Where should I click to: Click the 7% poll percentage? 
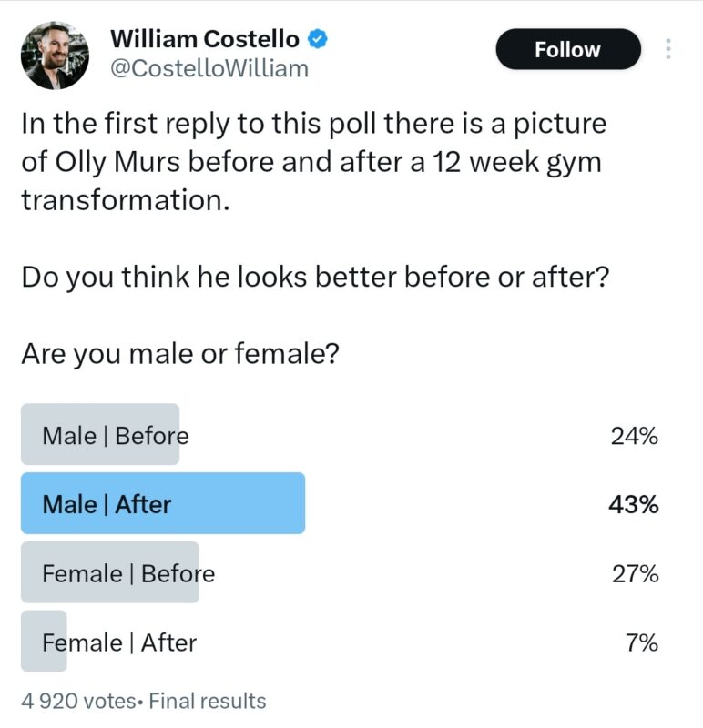(x=641, y=643)
